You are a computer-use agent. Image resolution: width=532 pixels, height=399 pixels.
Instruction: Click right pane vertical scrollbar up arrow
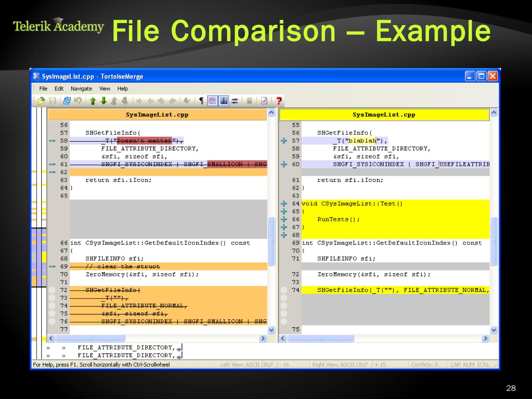coord(494,113)
